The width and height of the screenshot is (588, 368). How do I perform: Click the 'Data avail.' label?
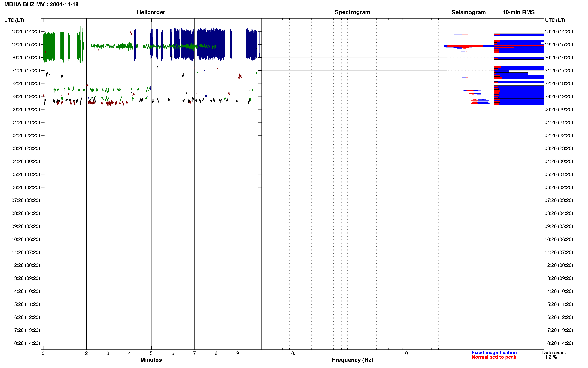[554, 352]
